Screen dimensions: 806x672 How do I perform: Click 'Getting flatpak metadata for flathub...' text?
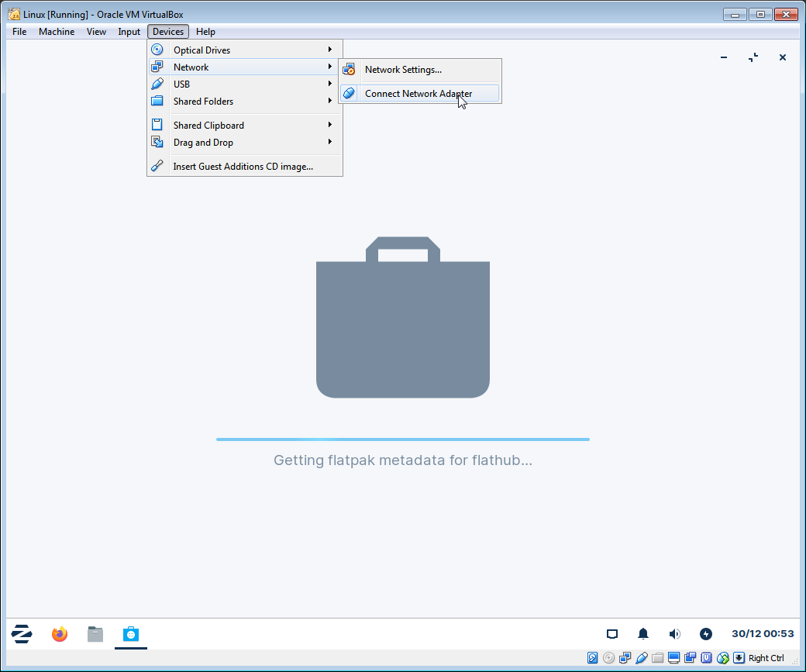[403, 460]
